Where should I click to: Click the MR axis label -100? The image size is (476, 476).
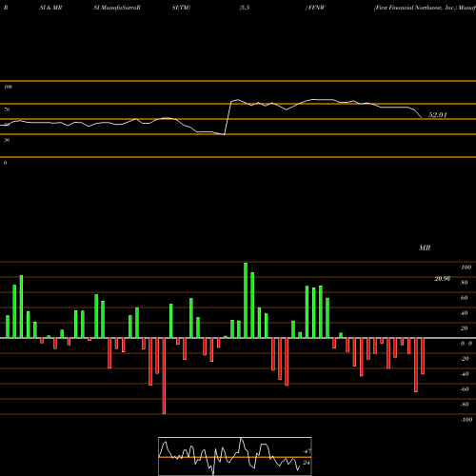coord(466,420)
